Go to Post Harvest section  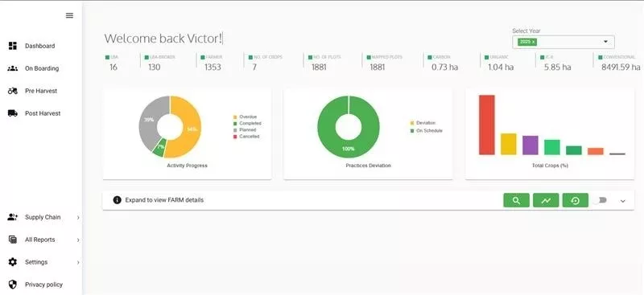click(x=43, y=113)
